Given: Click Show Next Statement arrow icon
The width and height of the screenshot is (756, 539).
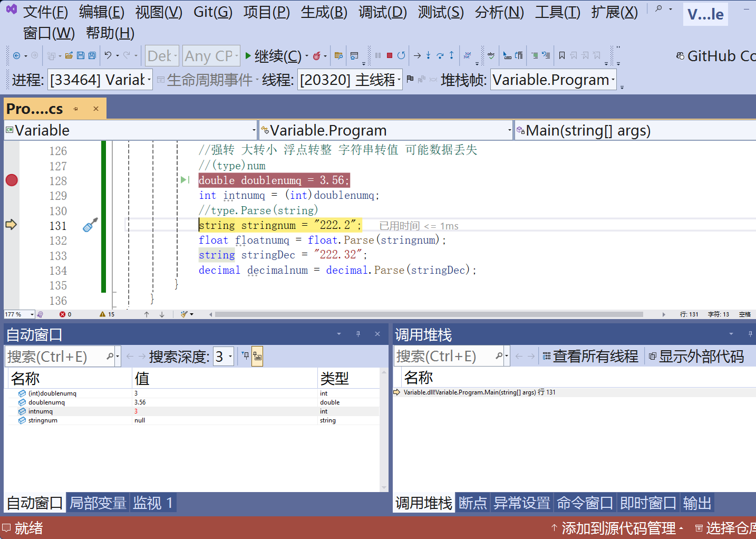Looking at the screenshot, I should tap(418, 55).
